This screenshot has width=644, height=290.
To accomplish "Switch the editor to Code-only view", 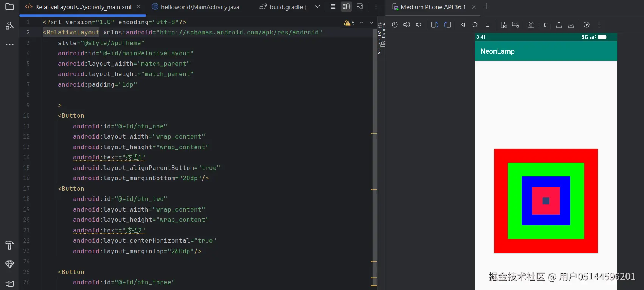I will 333,6.
